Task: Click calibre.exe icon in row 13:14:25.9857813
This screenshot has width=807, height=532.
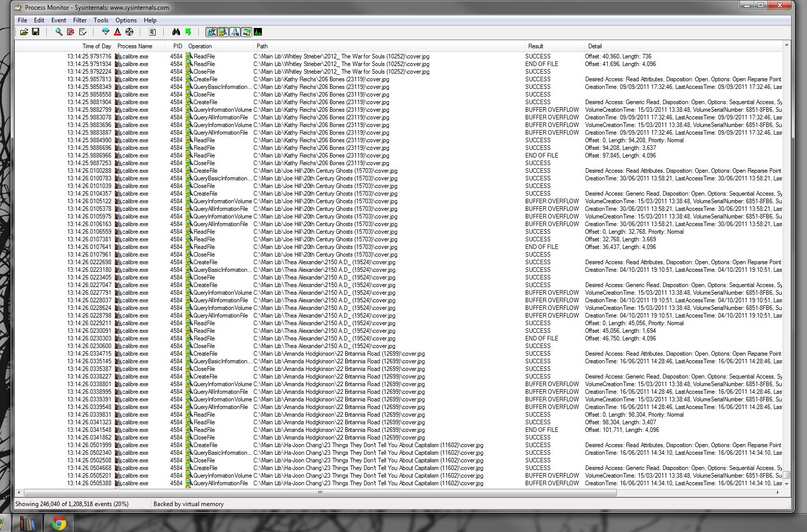Action: tap(118, 79)
